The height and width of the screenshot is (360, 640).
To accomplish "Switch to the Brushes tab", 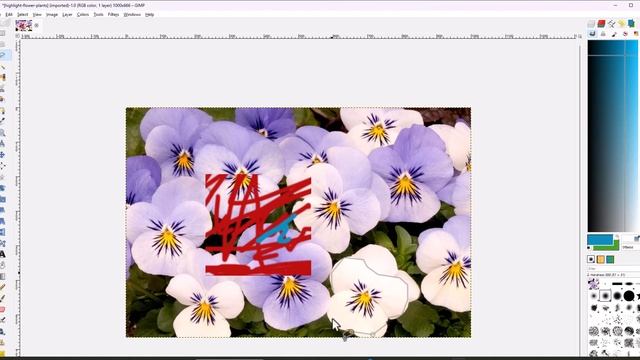I will coord(591,259).
